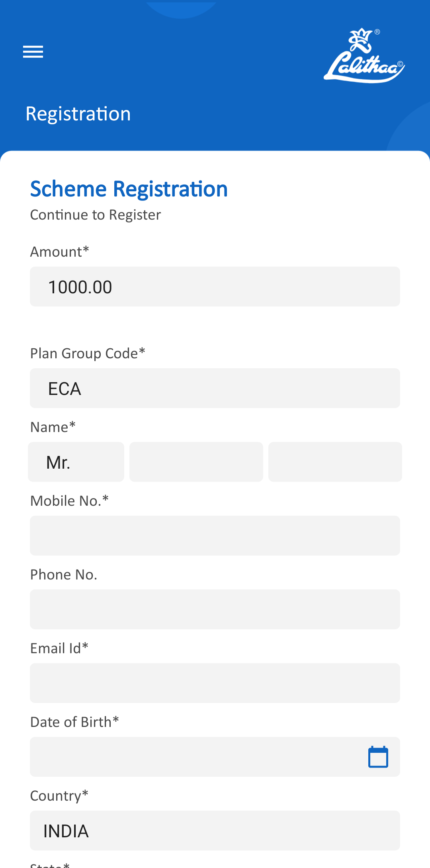Tap the Scheme Registration heading

(129, 189)
